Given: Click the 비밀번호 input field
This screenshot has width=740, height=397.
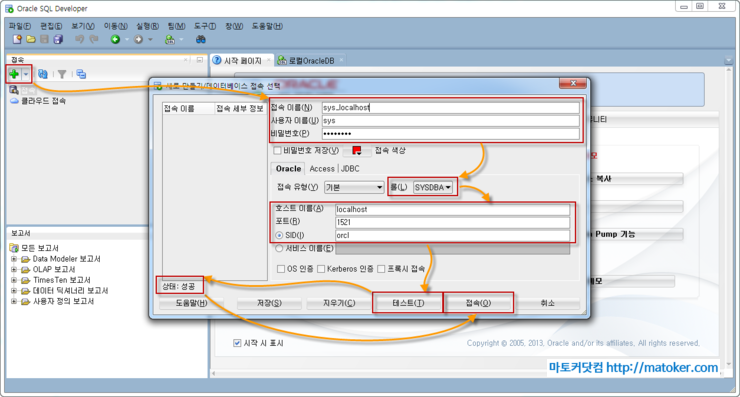Looking at the screenshot, I should 450,134.
